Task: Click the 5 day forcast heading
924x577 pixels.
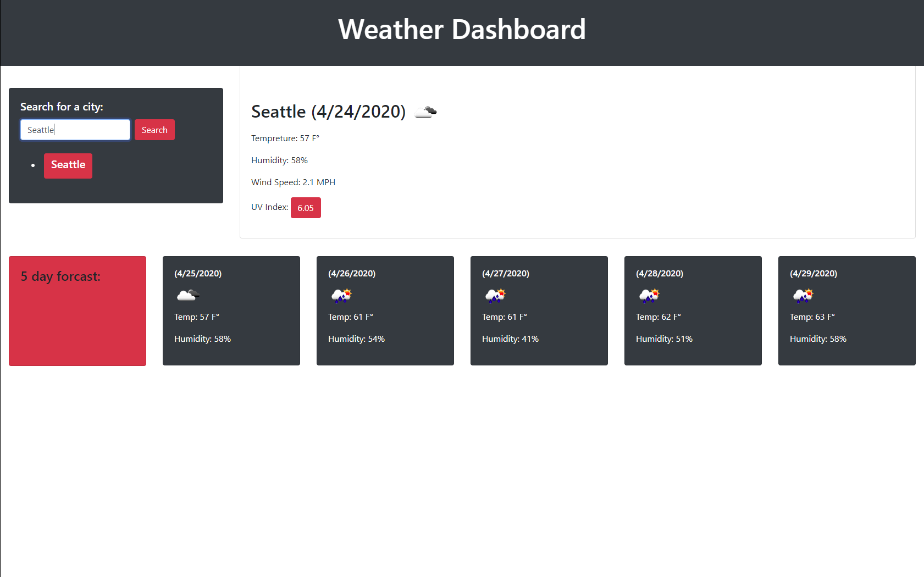Action: tap(60, 276)
